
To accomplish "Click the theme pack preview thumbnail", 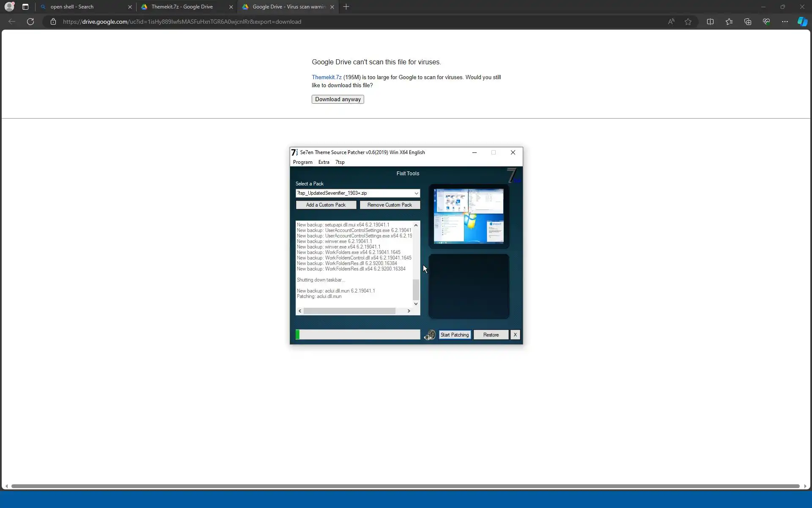I will (x=469, y=216).
